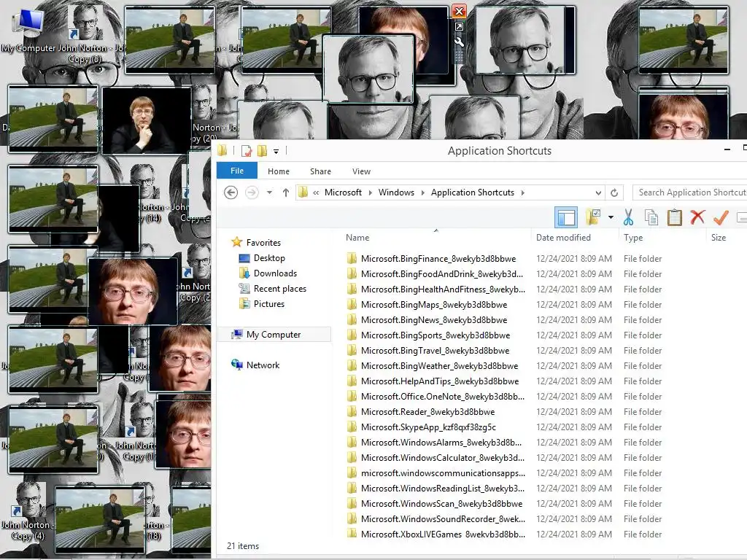Select the Microsoft.BingSports_8wekyb3d8bbwe folder
This screenshot has width=747, height=560.
click(x=435, y=335)
